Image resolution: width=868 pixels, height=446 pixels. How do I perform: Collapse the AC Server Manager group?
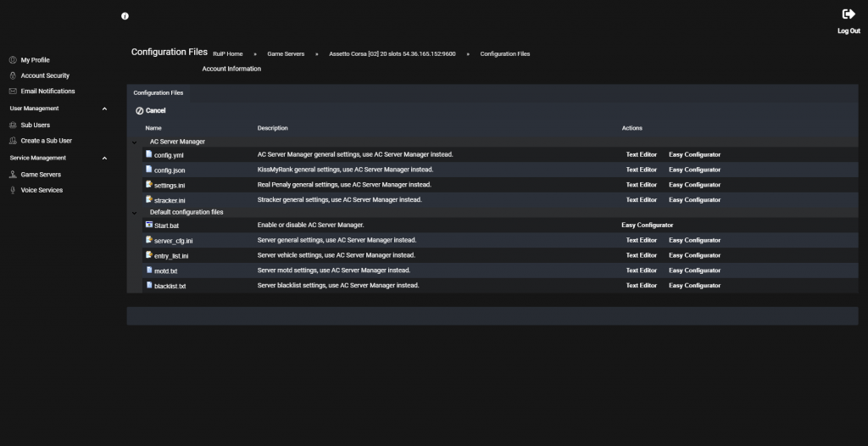134,142
